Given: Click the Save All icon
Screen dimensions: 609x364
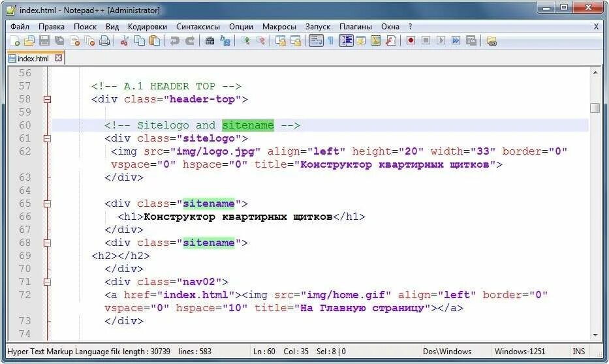Looking at the screenshot, I should pos(59,40).
